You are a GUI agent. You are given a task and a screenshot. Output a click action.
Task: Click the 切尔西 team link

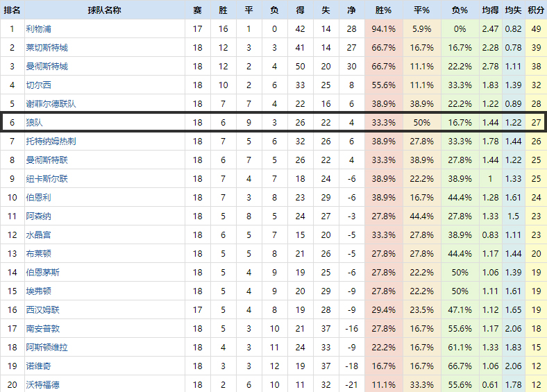(x=38, y=85)
